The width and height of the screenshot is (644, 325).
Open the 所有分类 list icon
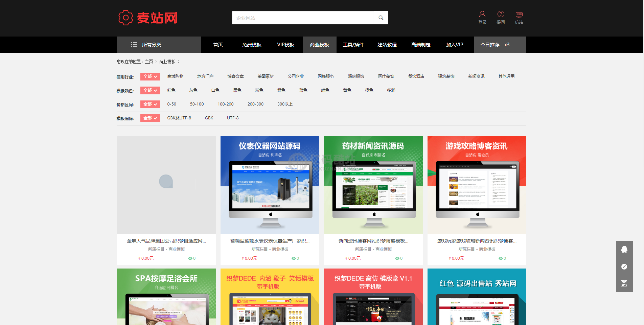click(x=134, y=45)
